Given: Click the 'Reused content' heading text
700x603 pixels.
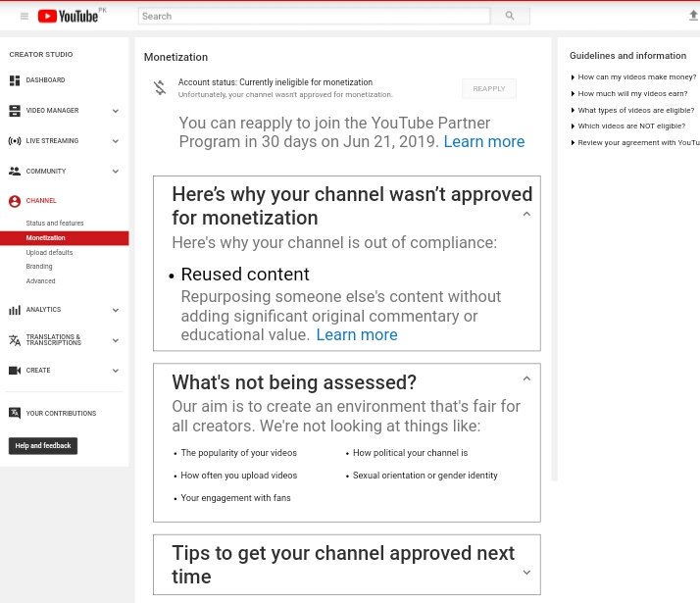Looking at the screenshot, I should (245, 275).
